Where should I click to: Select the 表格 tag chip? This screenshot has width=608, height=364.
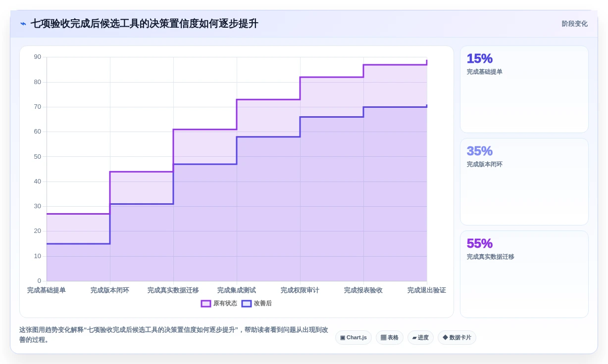click(x=390, y=338)
